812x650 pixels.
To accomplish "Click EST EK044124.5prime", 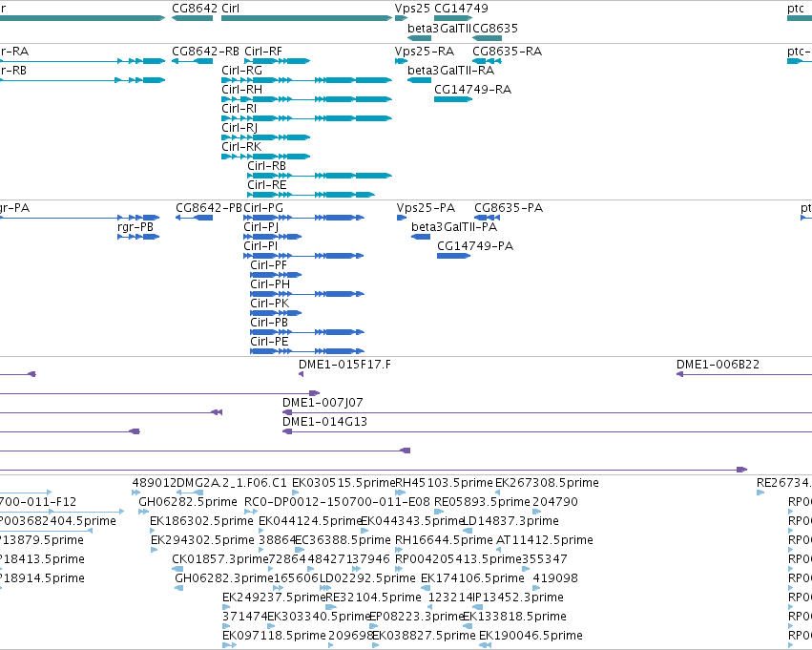I will point(261,531).
